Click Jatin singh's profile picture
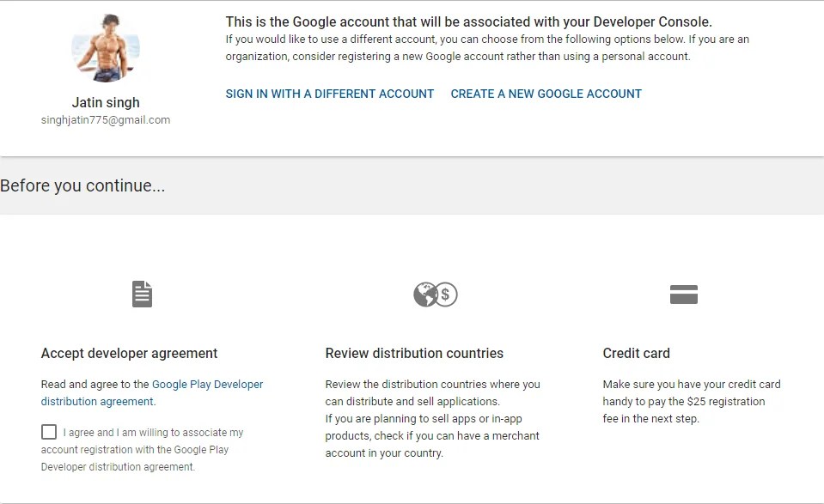 click(106, 48)
